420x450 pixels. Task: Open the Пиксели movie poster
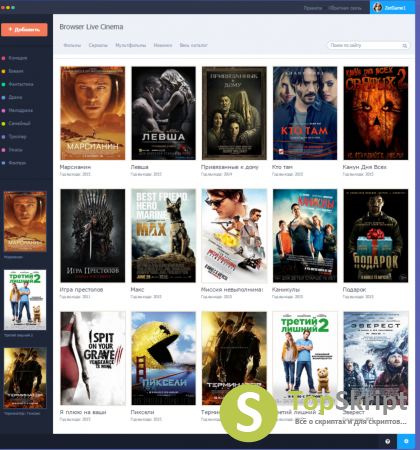(163, 358)
